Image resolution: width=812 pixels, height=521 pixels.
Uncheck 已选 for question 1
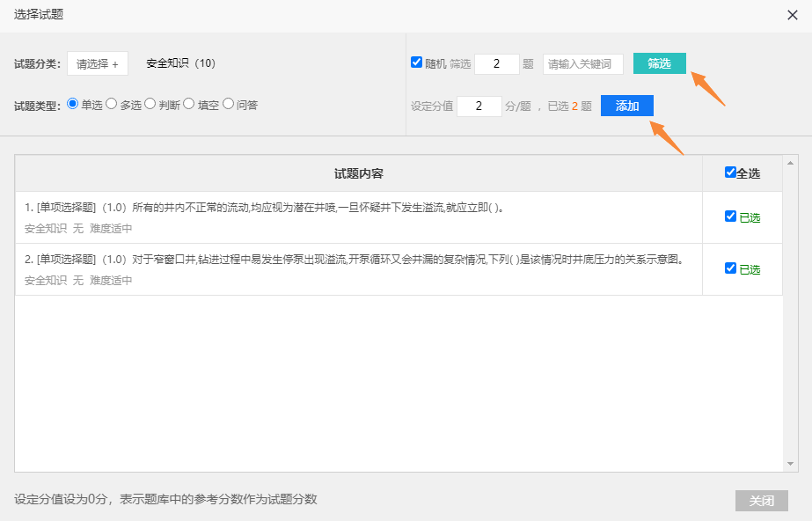730,216
